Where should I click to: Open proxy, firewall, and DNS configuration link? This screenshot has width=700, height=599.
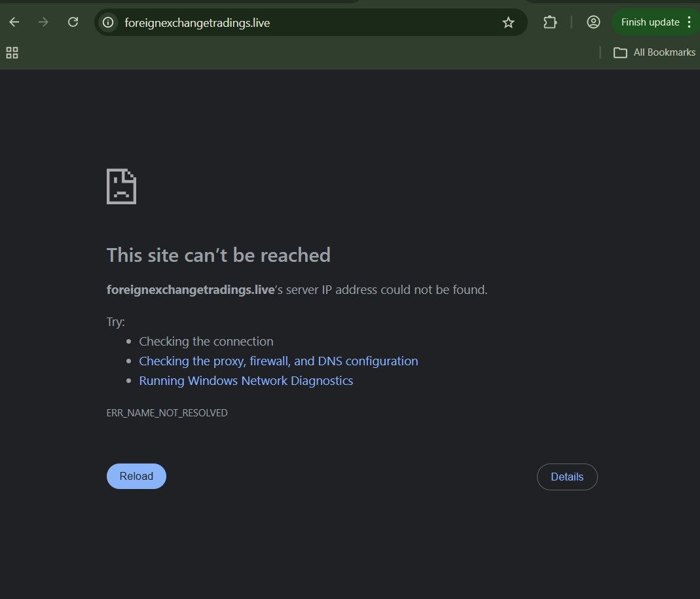pyautogui.click(x=278, y=361)
